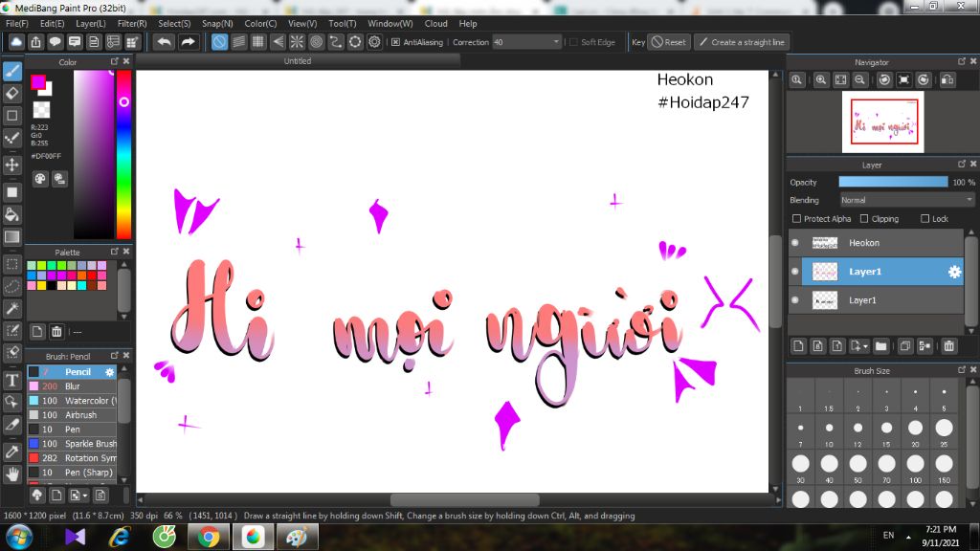This screenshot has height=551, width=980.
Task: Hide the bottom Layer1 layer
Action: [795, 299]
